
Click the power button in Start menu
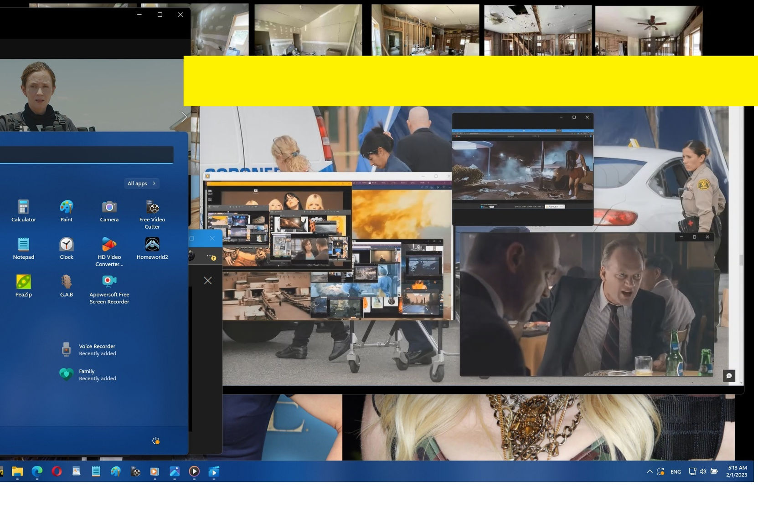coord(156,440)
